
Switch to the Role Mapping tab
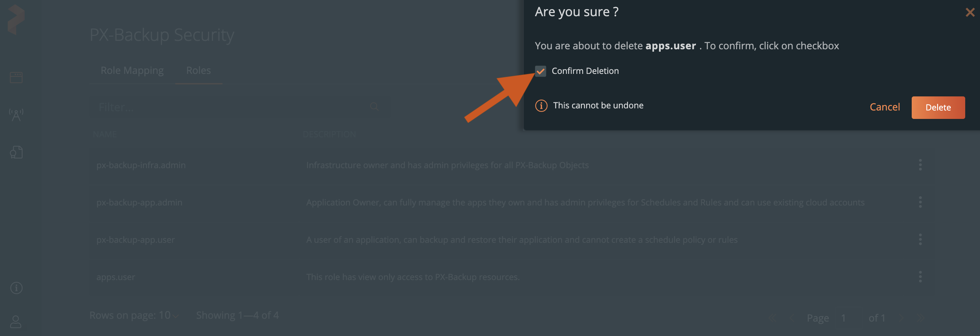pyautogui.click(x=132, y=71)
